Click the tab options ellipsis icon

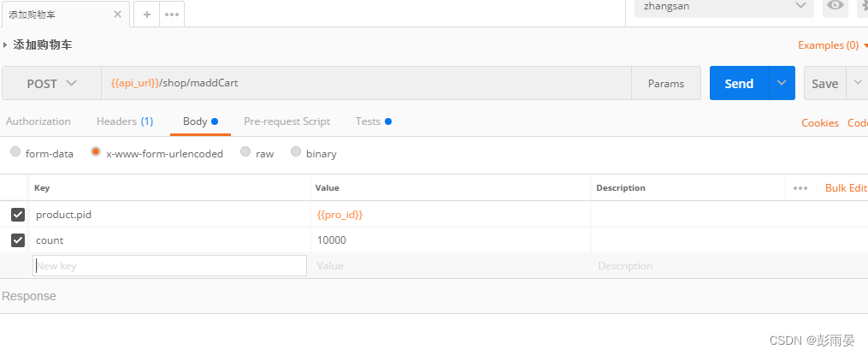[x=172, y=15]
